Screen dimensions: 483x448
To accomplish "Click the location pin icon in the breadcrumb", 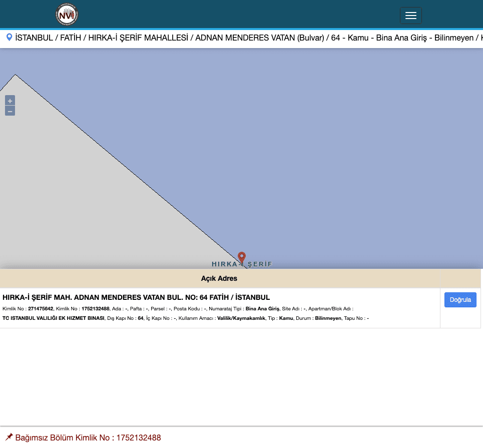I will click(x=9, y=37).
